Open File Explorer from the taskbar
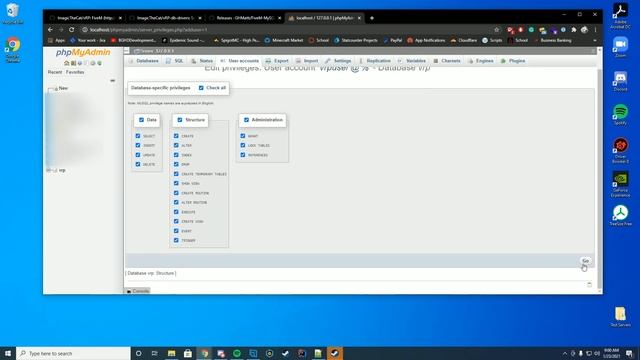Screen dimensions: 640x360 [171, 353]
